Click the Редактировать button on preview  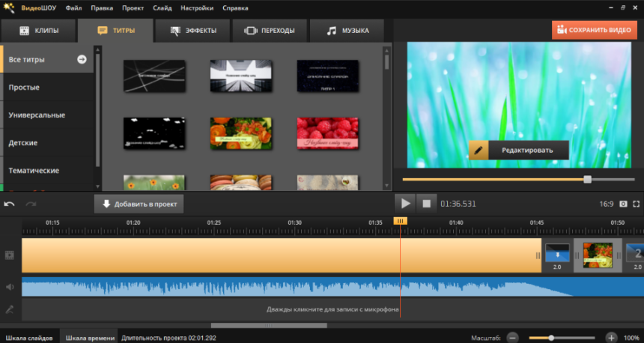pos(519,150)
